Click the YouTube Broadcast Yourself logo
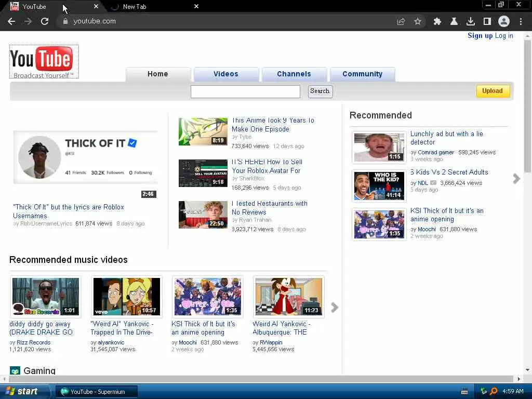Screen dimensions: 532x399 (x=44, y=62)
